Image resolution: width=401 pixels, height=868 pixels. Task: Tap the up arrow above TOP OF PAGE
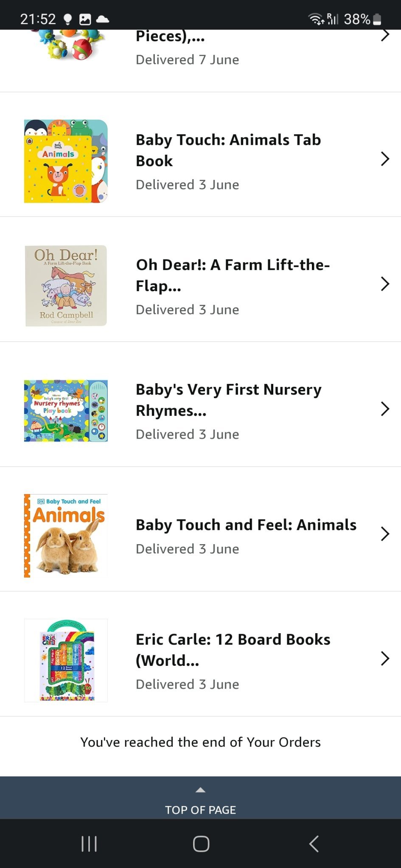200,790
